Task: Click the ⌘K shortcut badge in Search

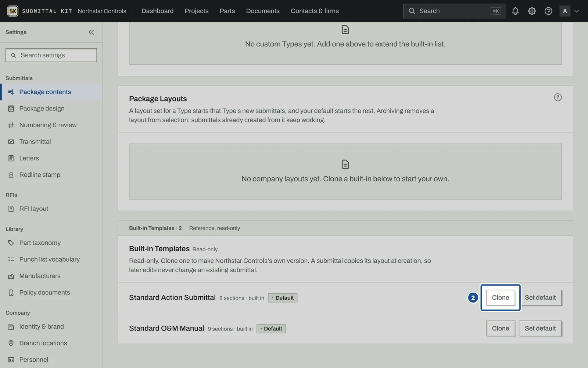Action: (x=496, y=11)
